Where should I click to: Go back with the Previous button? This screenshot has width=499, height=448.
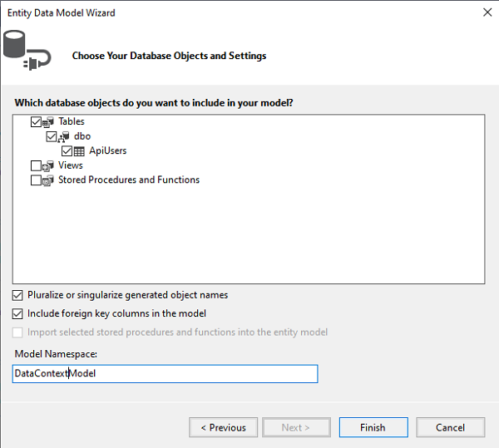coord(223,427)
